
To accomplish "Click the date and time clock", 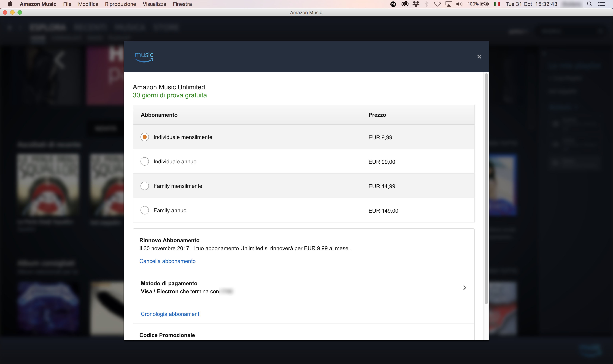I will tap(531, 4).
